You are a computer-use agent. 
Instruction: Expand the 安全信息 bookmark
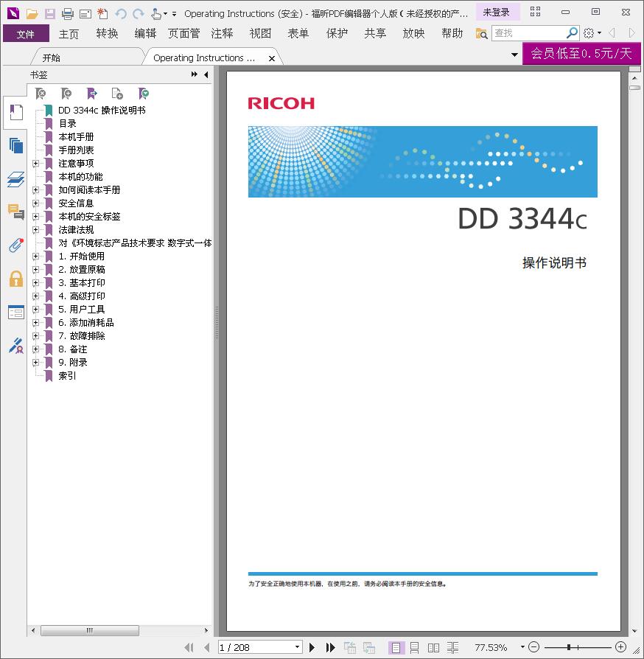[x=35, y=203]
